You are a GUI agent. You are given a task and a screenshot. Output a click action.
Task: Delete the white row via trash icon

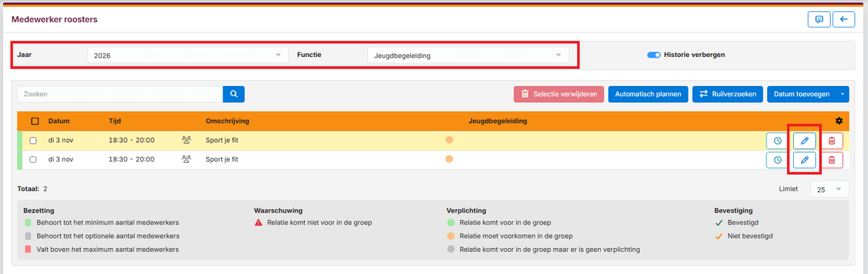click(832, 160)
